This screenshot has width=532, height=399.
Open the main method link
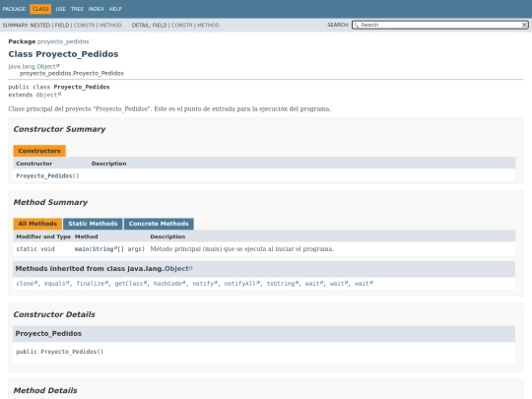click(82, 249)
